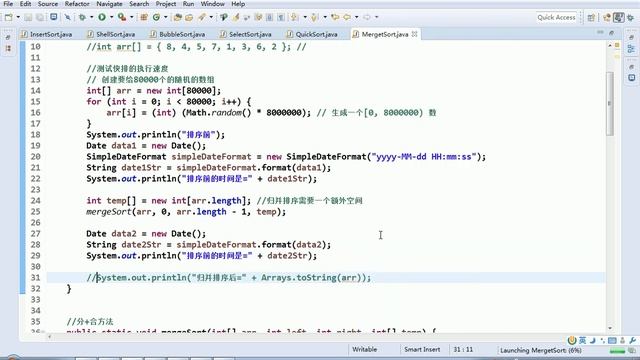
Task: Open the Run configurations dropdown arrow
Action: click(111, 17)
